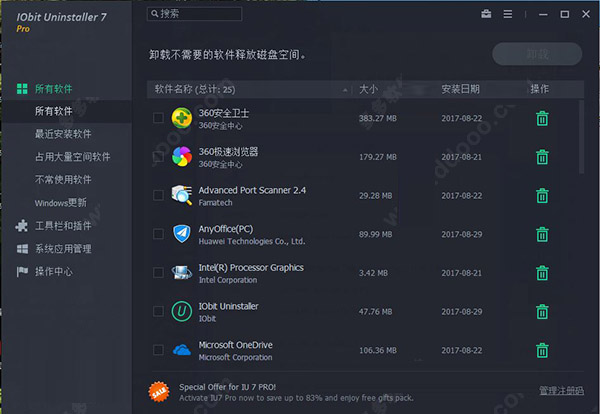The image size is (600, 414).
Task: Click the Intel Processor Graphics app icon
Action: 181,272
